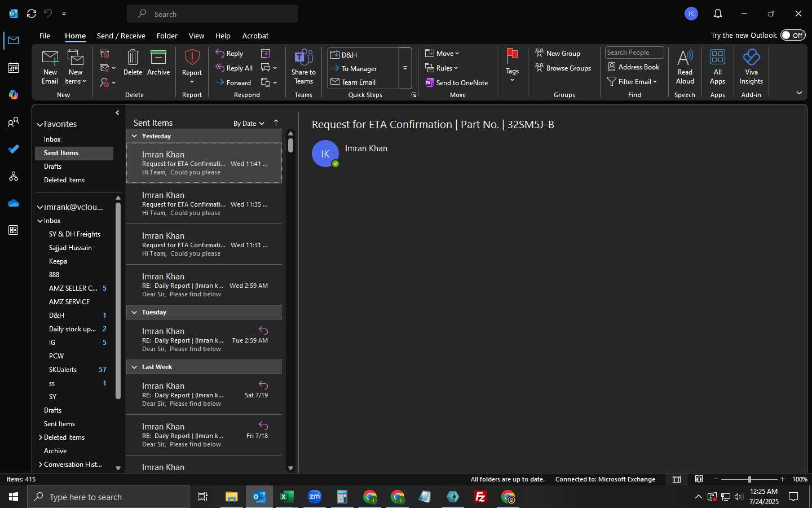The height and width of the screenshot is (508, 812).
Task: Reverse sort order arrow in Sent Items
Action: [x=276, y=123]
